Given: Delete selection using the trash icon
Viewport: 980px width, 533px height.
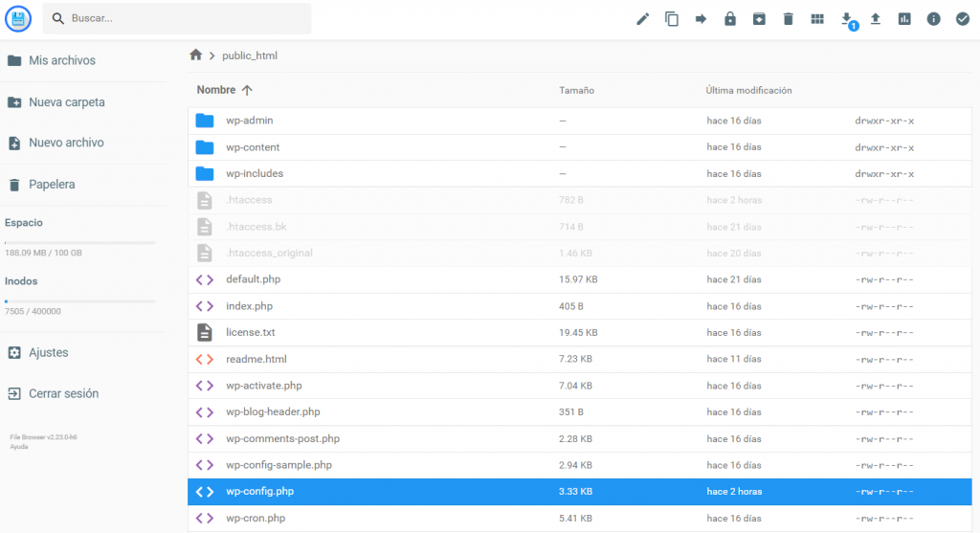Looking at the screenshot, I should [x=789, y=19].
